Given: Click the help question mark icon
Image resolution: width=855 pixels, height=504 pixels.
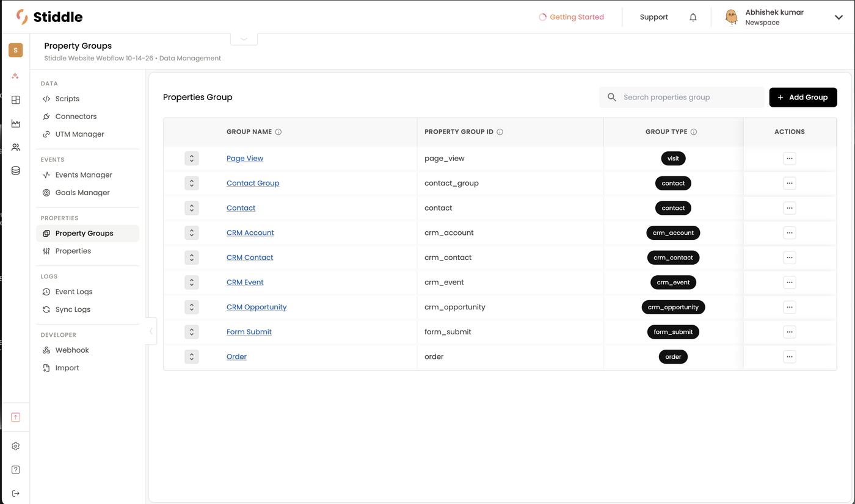Looking at the screenshot, I should tap(16, 470).
